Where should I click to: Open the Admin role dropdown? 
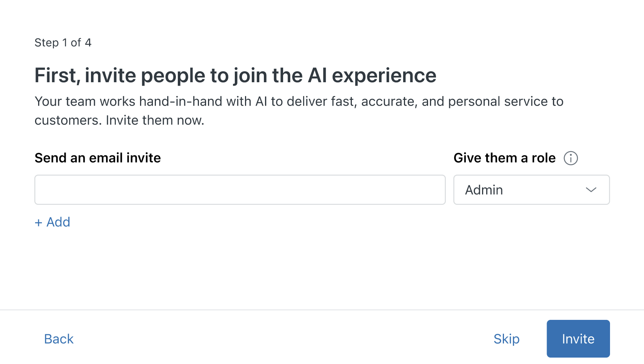click(531, 190)
